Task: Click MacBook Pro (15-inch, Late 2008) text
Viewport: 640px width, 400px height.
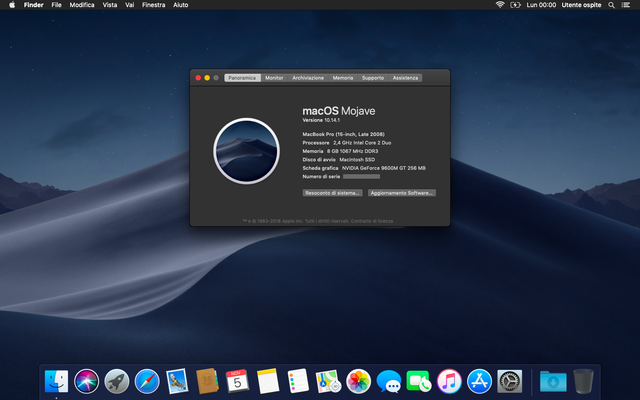Action: pos(343,134)
